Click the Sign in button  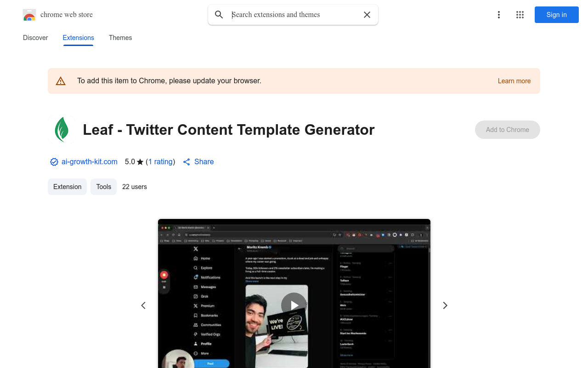pyautogui.click(x=557, y=15)
